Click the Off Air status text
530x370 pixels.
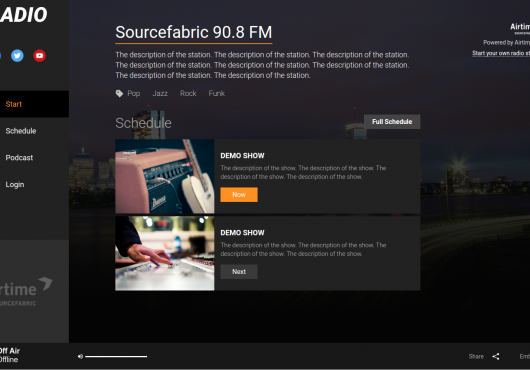pyautogui.click(x=10, y=351)
